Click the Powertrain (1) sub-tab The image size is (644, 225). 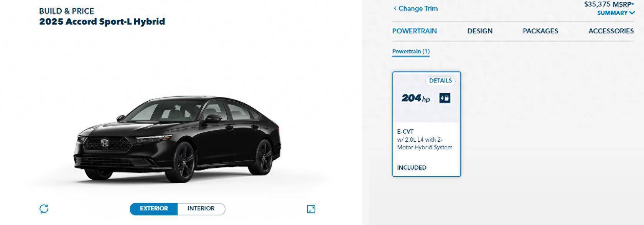coord(411,51)
